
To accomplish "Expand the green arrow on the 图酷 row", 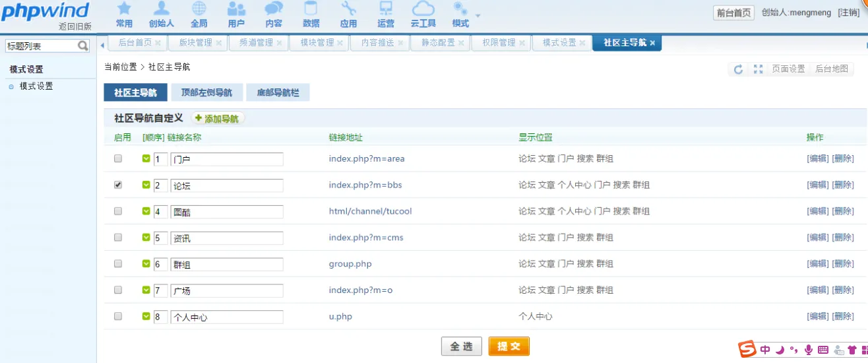I will [x=146, y=211].
